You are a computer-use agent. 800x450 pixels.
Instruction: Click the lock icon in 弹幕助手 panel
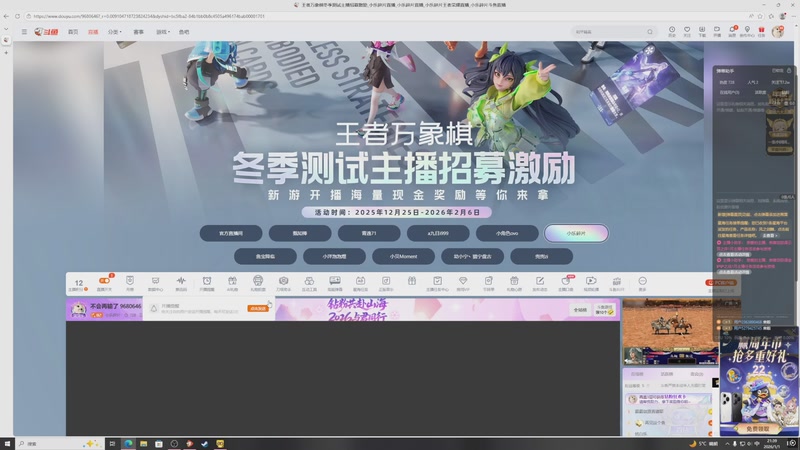coord(789,70)
